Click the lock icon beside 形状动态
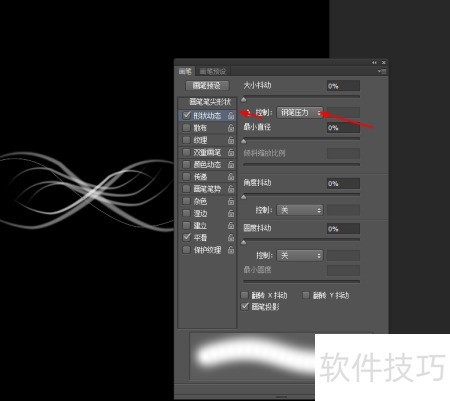The width and height of the screenshot is (450, 401). [x=231, y=116]
